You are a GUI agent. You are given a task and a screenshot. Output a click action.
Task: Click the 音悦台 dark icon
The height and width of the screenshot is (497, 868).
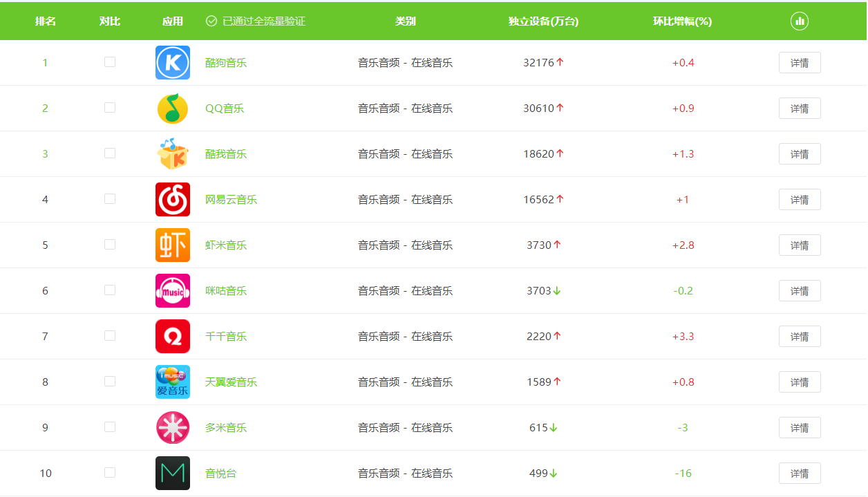[x=173, y=473]
